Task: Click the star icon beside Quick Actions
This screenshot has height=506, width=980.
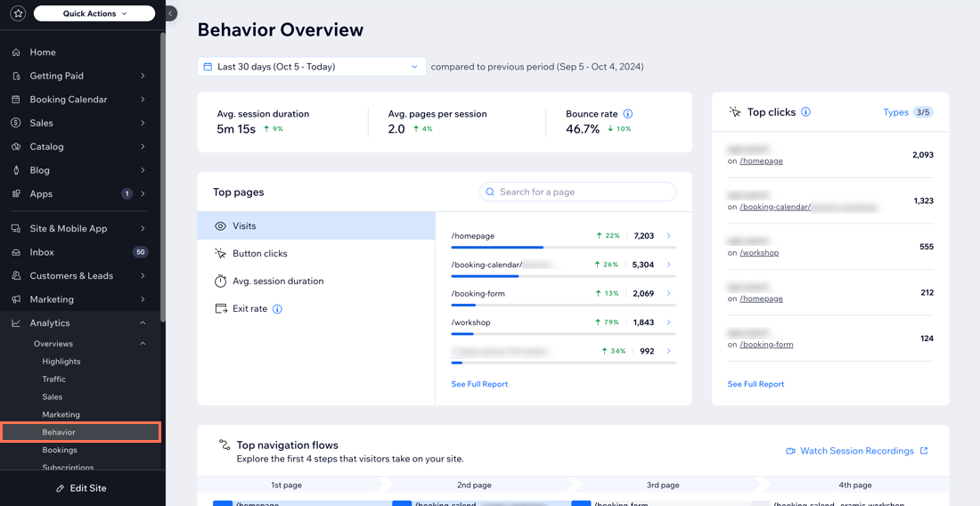Action: (x=18, y=13)
